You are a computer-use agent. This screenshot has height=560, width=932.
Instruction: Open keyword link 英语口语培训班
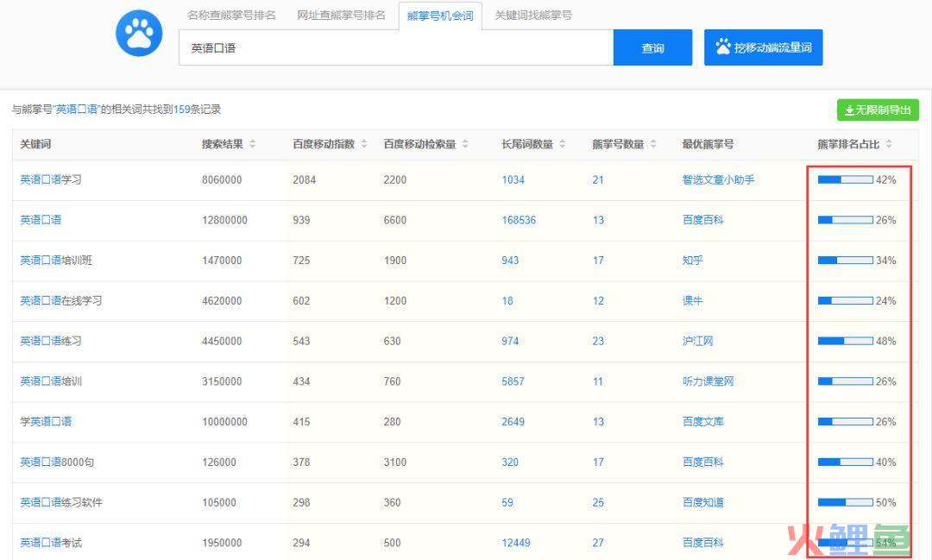56,261
